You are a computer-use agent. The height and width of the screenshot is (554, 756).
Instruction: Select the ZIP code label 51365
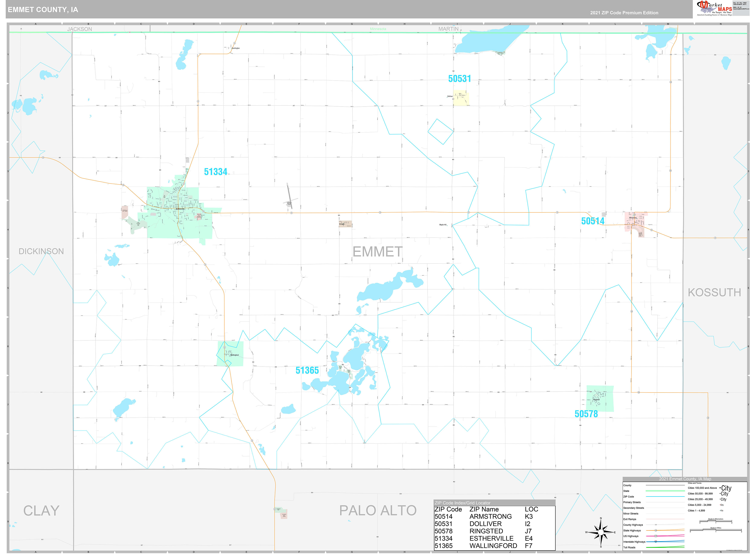pos(307,370)
